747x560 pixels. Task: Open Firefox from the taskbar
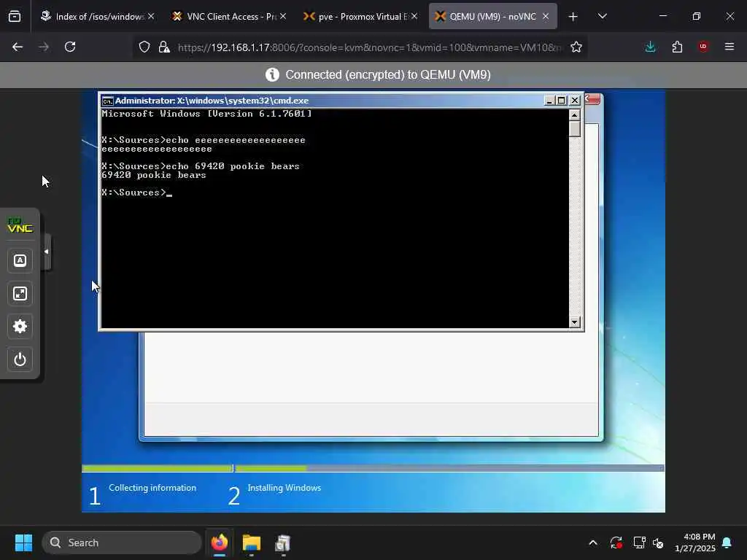tap(220, 542)
